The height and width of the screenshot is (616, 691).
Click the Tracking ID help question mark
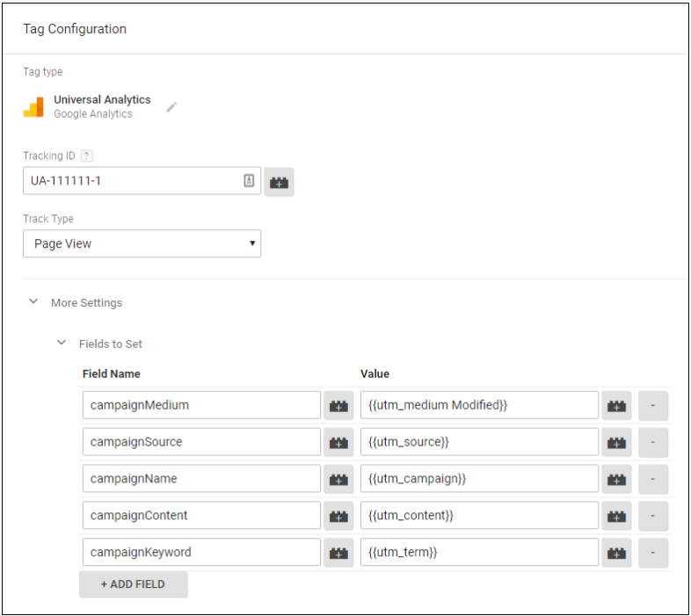(86, 156)
